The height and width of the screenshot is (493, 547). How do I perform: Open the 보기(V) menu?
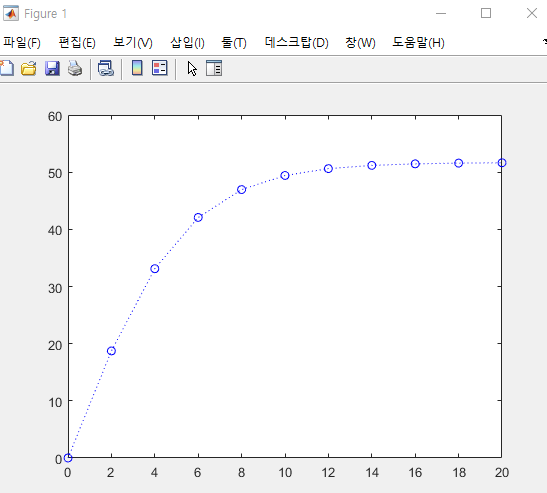pos(133,43)
